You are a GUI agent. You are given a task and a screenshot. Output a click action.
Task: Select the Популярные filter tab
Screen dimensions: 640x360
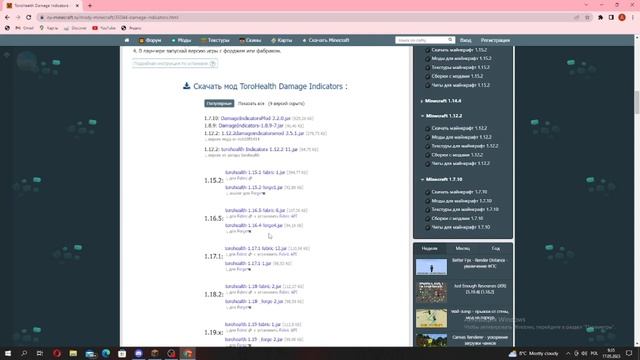click(x=219, y=104)
